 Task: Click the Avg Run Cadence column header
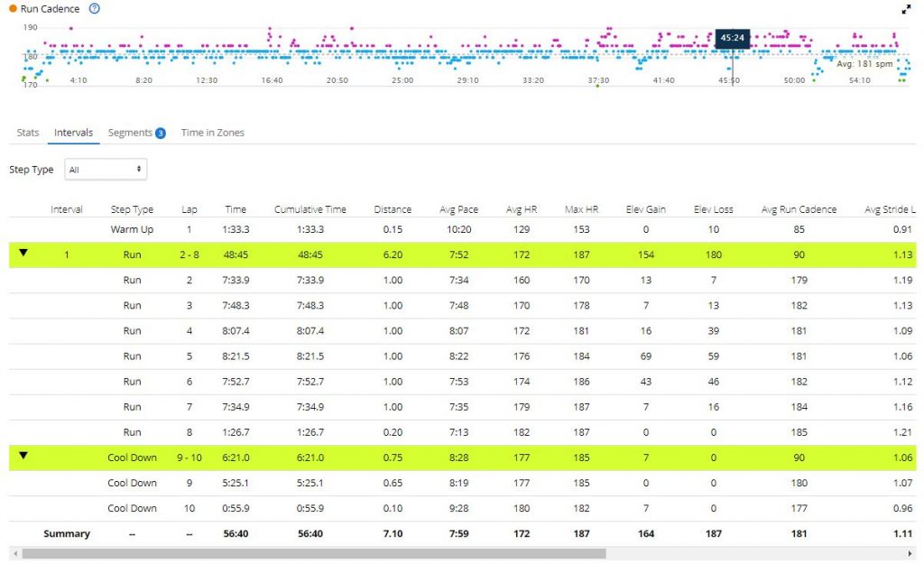799,209
